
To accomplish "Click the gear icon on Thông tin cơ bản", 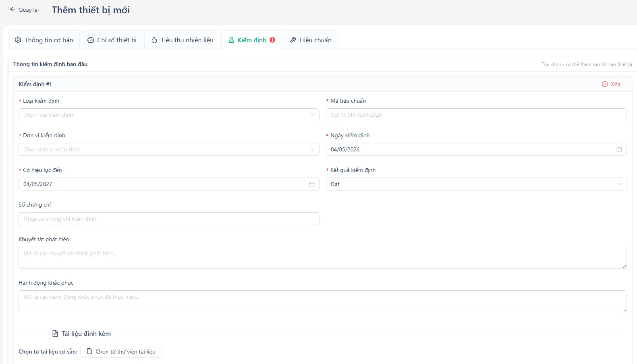I will click(18, 40).
